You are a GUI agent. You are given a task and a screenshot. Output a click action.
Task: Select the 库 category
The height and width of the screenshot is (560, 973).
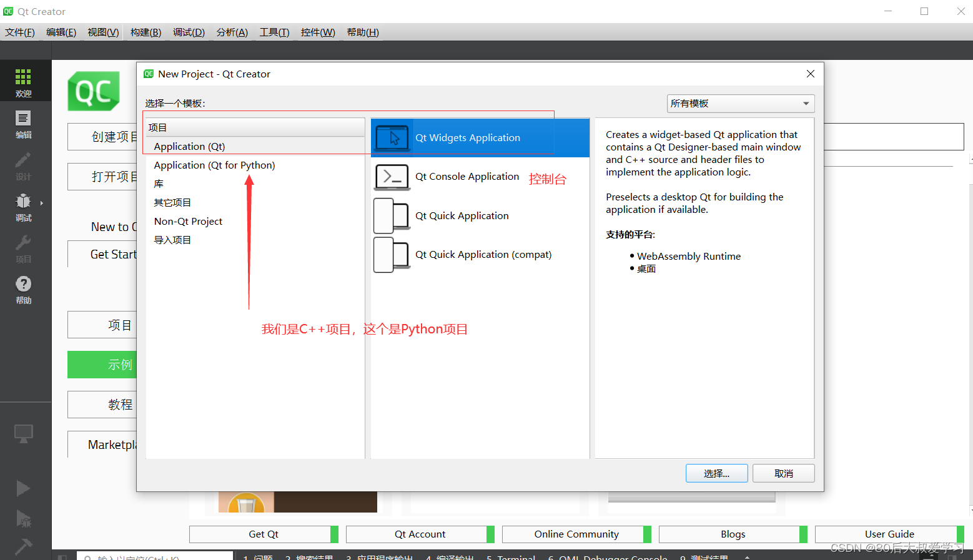(x=255, y=184)
